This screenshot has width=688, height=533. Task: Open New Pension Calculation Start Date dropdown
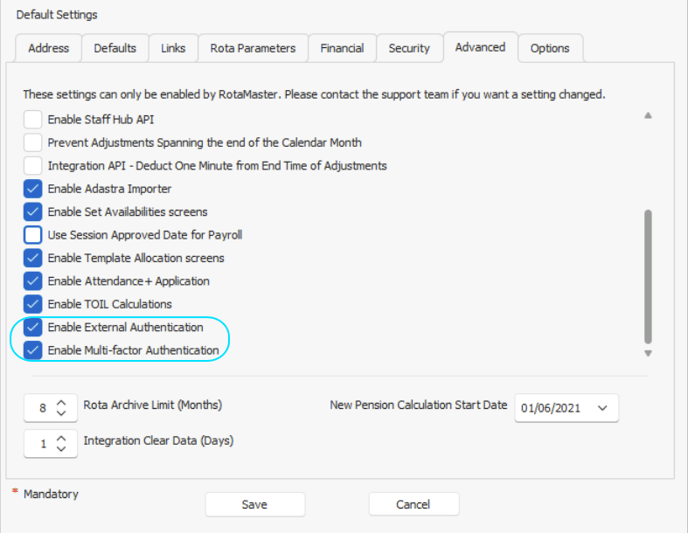(x=602, y=408)
